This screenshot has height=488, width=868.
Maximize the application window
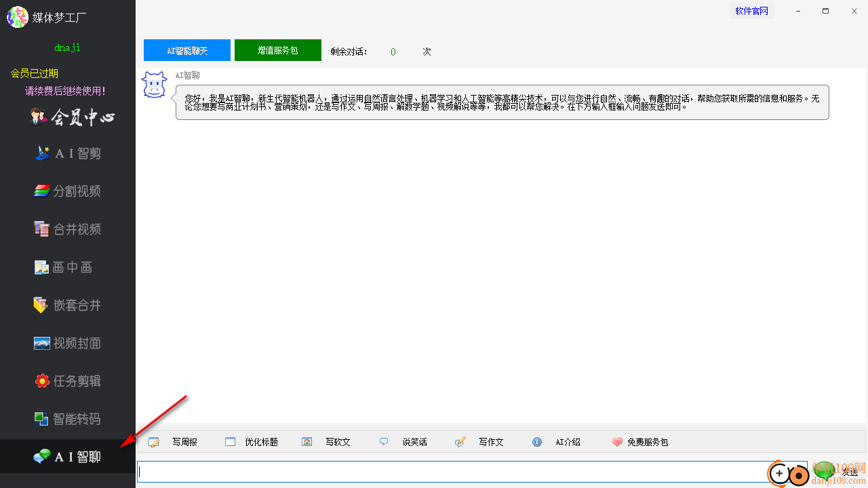[825, 11]
